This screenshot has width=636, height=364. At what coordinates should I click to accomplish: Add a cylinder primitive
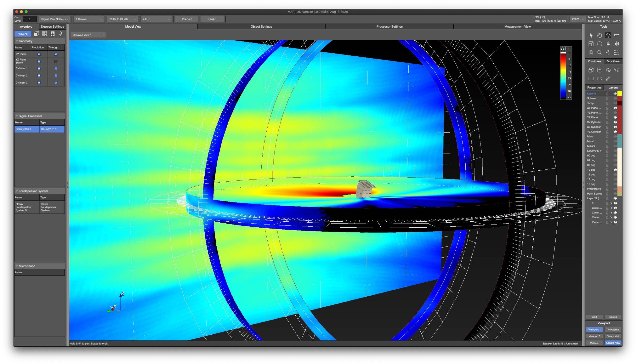[x=599, y=70]
